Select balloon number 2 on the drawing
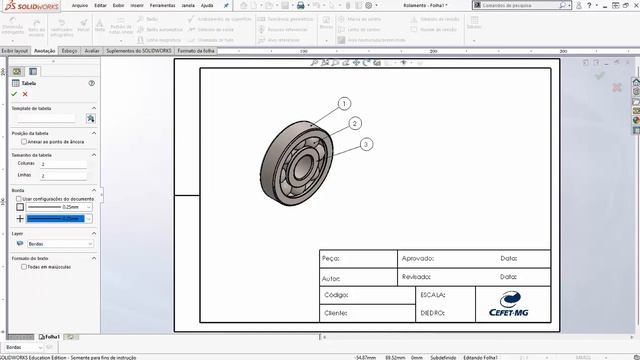 (x=355, y=123)
